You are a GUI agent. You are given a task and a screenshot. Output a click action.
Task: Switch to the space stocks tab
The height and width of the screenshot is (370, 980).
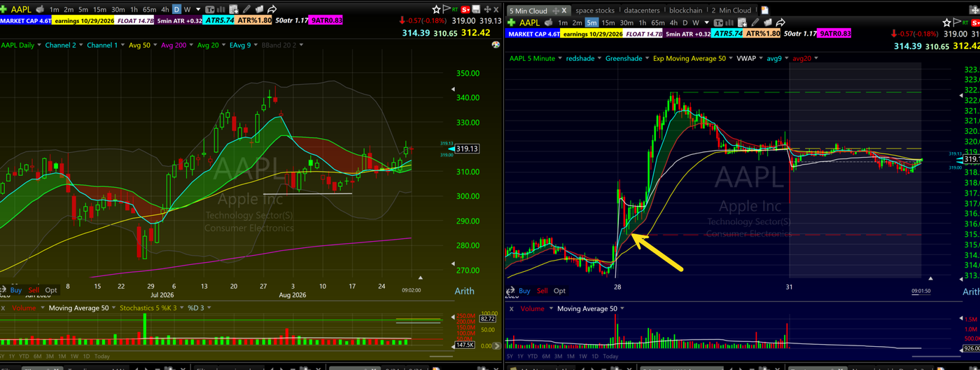click(595, 11)
